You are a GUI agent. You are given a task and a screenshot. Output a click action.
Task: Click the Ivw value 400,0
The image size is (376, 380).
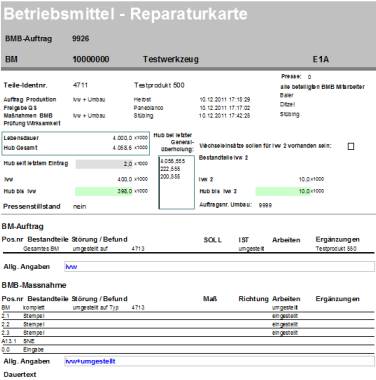[125, 179]
